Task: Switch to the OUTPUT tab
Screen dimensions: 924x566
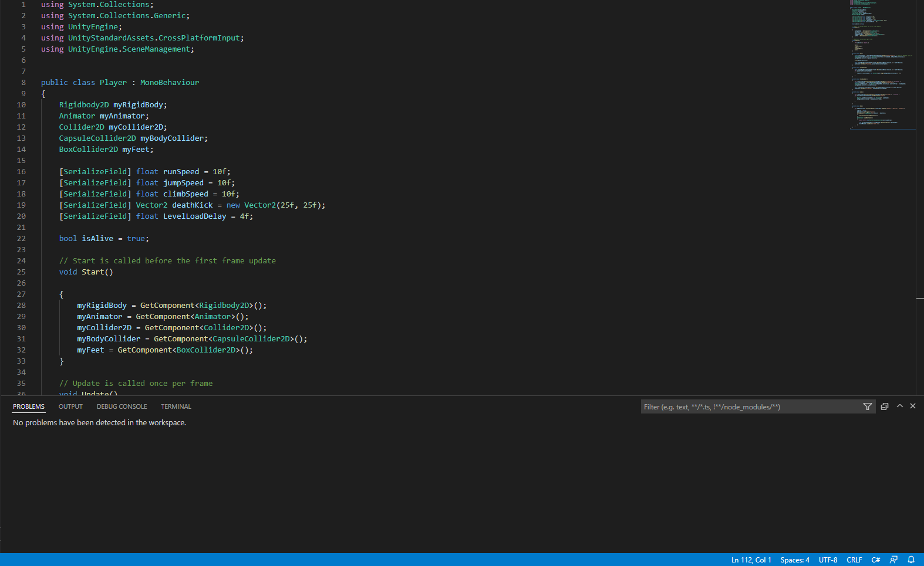Action: [x=70, y=406]
